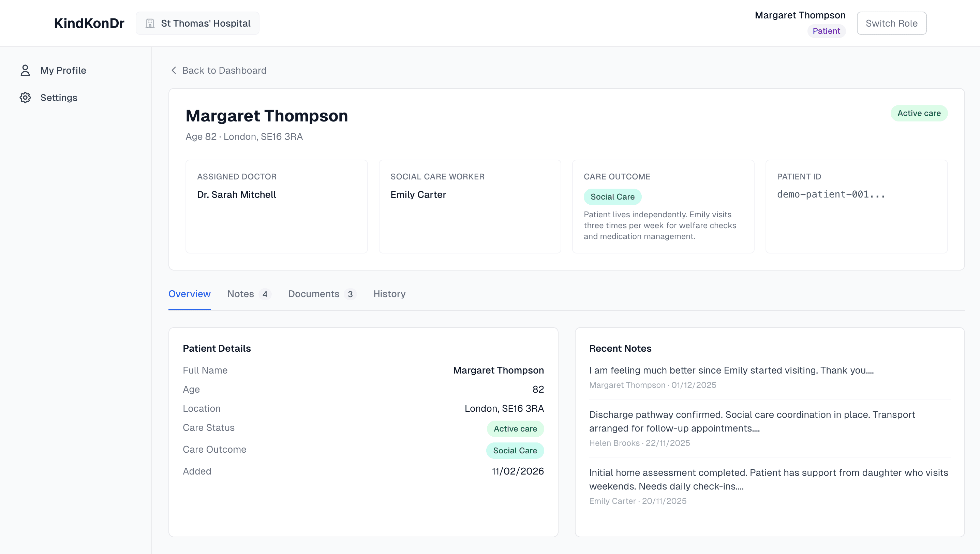Click the Settings gear icon
980x554 pixels.
(25, 98)
